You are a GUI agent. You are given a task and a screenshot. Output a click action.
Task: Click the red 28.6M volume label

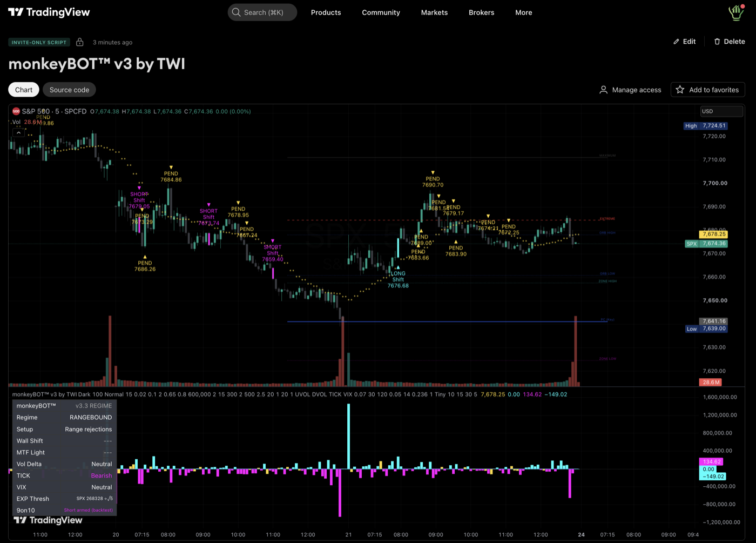click(711, 382)
